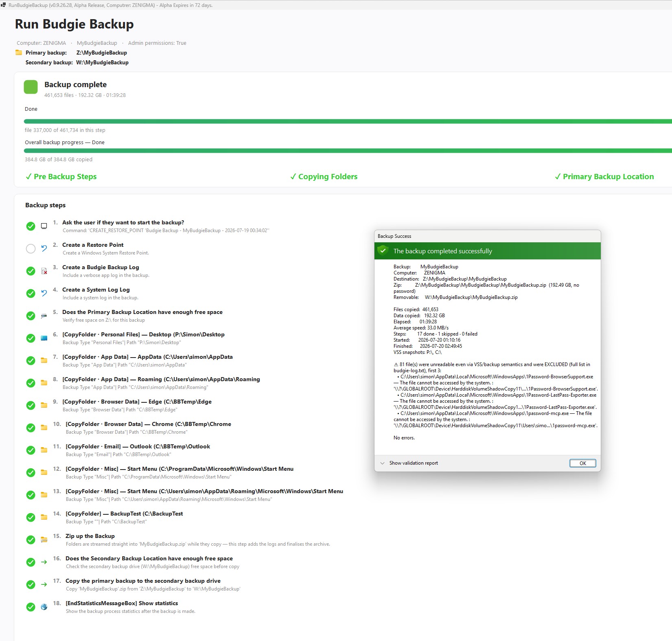Click the Backup Success dialog title bar
The image size is (672, 641).
[x=487, y=236]
